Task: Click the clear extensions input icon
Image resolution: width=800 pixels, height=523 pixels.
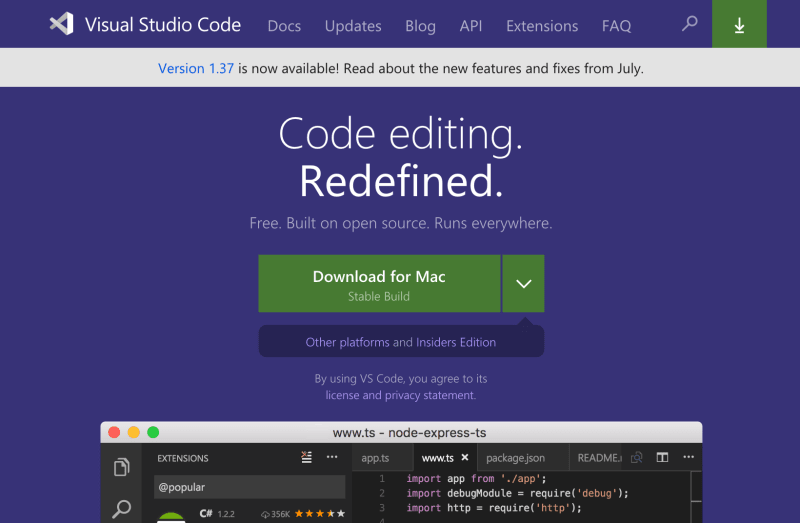Action: click(x=306, y=457)
